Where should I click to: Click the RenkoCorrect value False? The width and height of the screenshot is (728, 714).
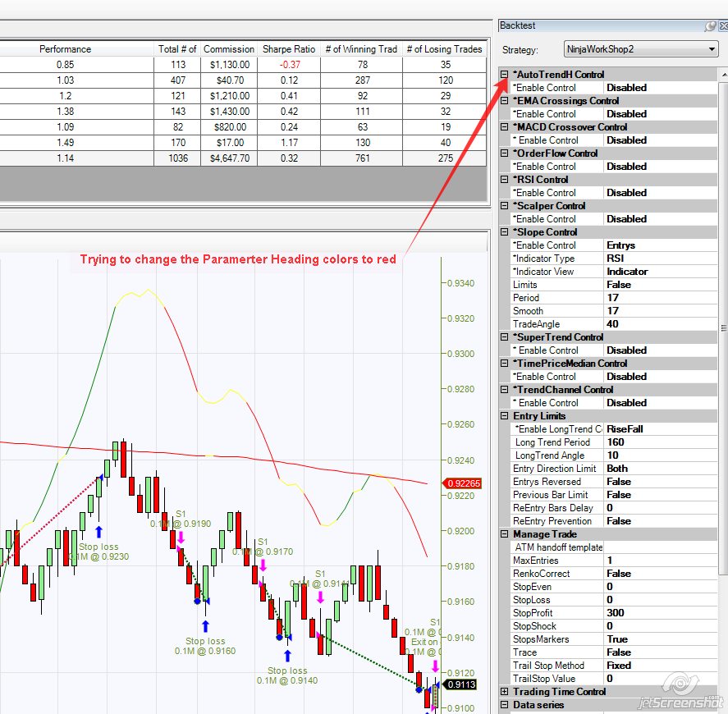(660, 574)
